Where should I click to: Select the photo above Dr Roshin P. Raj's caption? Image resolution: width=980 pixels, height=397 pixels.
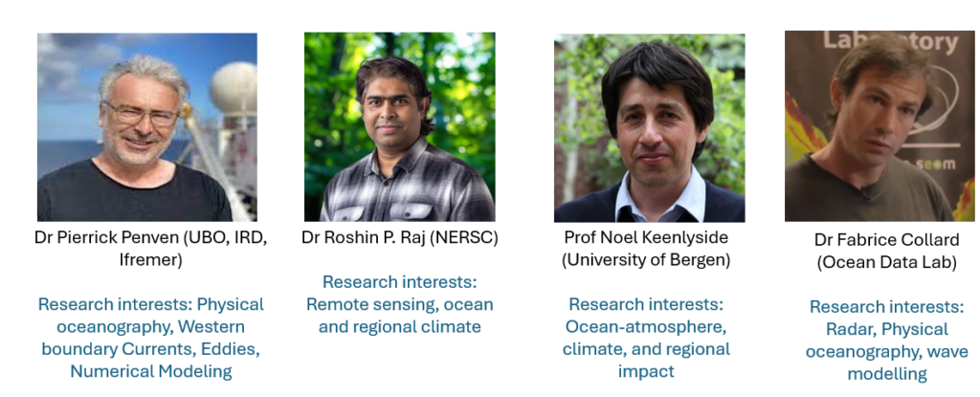pos(399,127)
